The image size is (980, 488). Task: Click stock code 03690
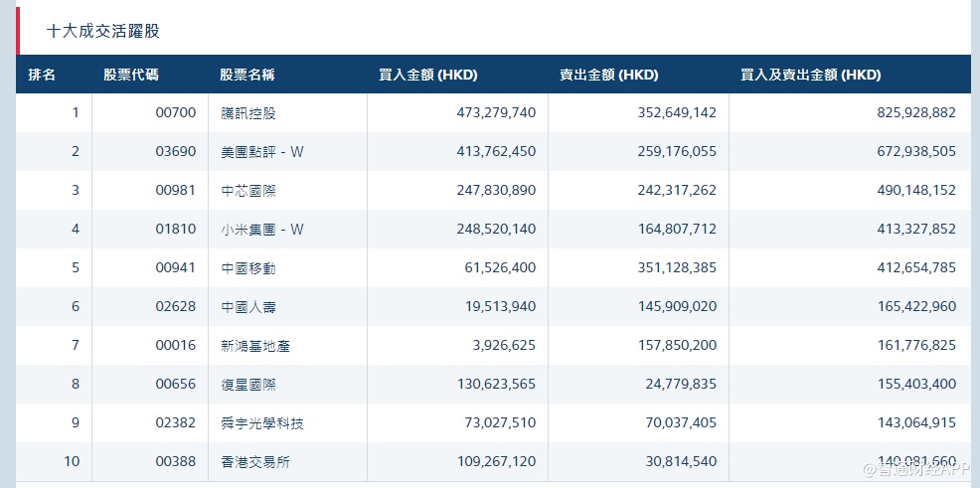coord(176,152)
